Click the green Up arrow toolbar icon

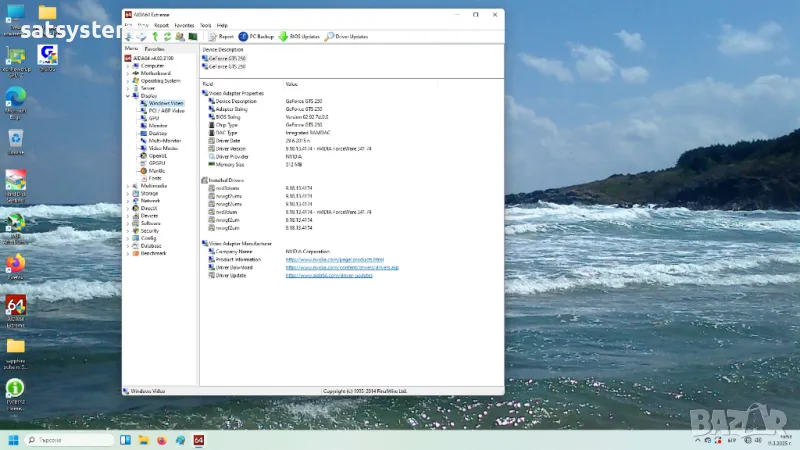[x=155, y=36]
